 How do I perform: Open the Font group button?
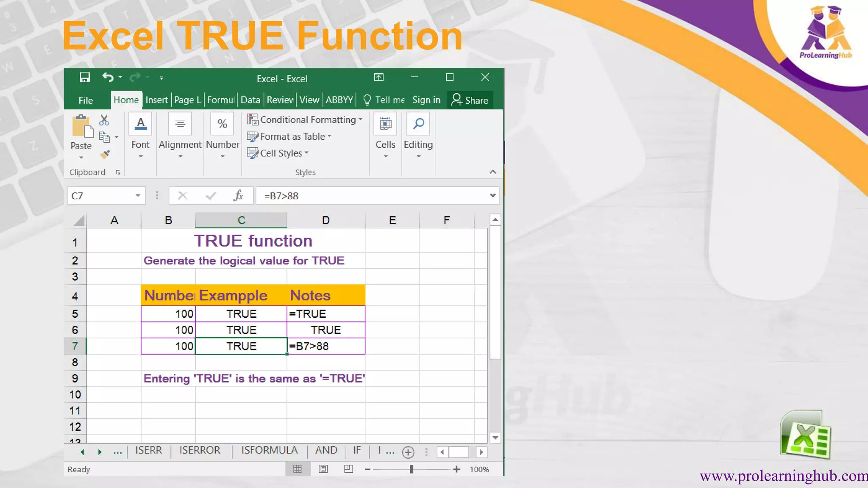click(140, 136)
